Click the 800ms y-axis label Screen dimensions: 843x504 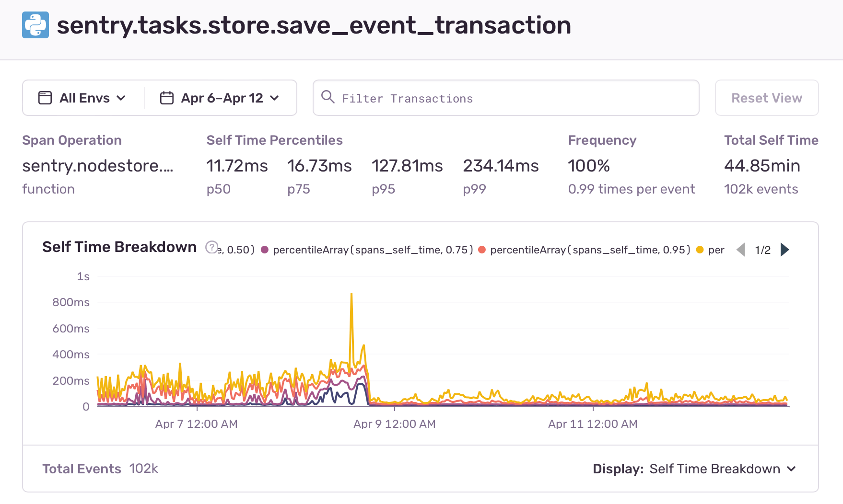pos(71,302)
